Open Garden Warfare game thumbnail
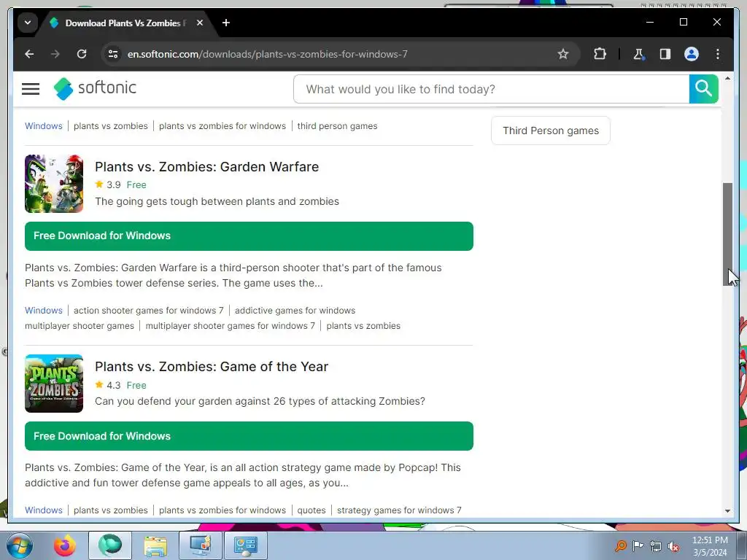The height and width of the screenshot is (560, 747). coord(54,183)
